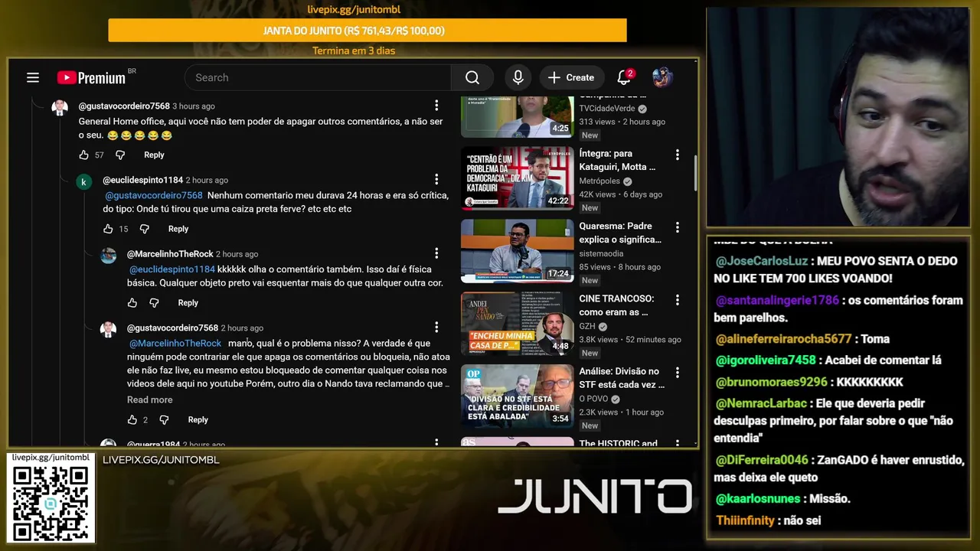The height and width of the screenshot is (551, 980).
Task: Open the Divisão no STF 3:54 thumbnail
Action: point(517,396)
